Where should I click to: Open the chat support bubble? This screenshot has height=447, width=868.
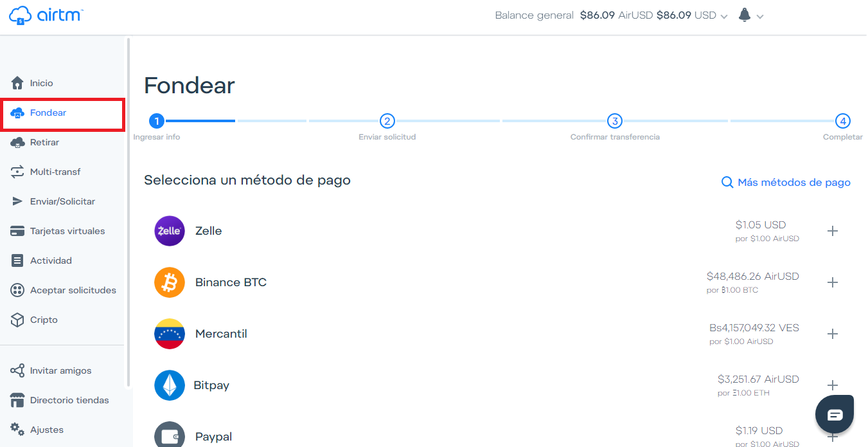click(835, 414)
